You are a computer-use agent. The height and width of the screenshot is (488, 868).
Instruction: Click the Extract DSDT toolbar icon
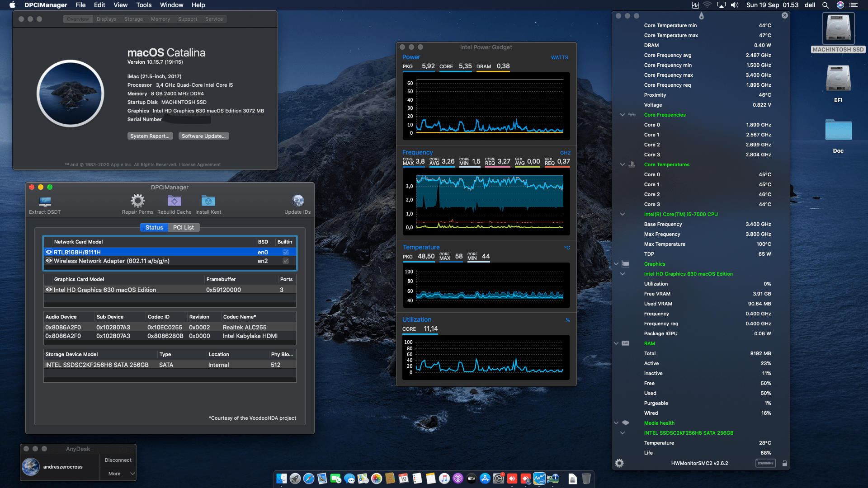[x=45, y=201]
